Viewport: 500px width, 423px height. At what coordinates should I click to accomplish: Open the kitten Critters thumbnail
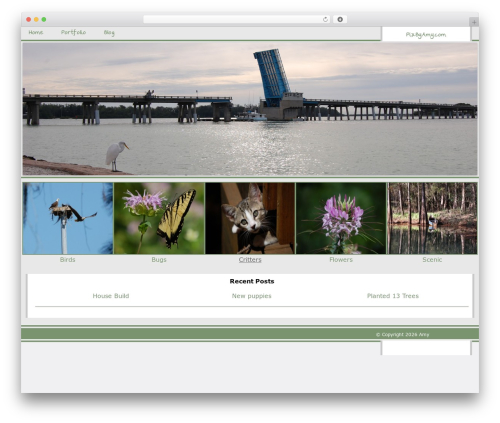pyautogui.click(x=250, y=218)
